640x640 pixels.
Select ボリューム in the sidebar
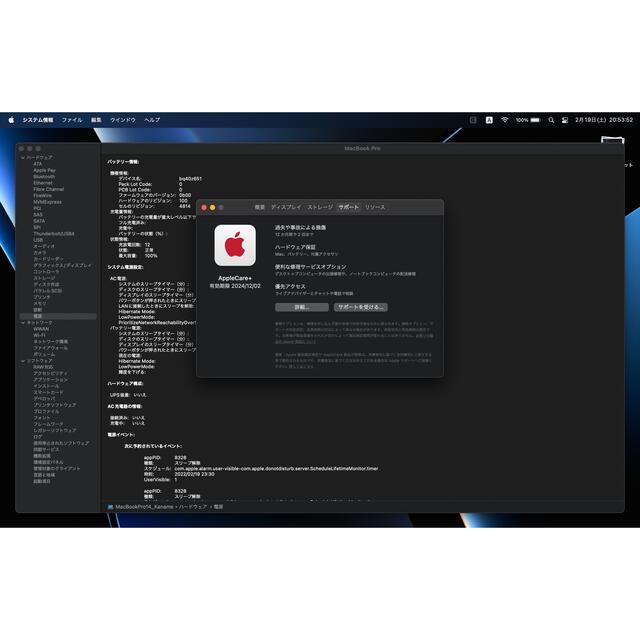coord(44,354)
